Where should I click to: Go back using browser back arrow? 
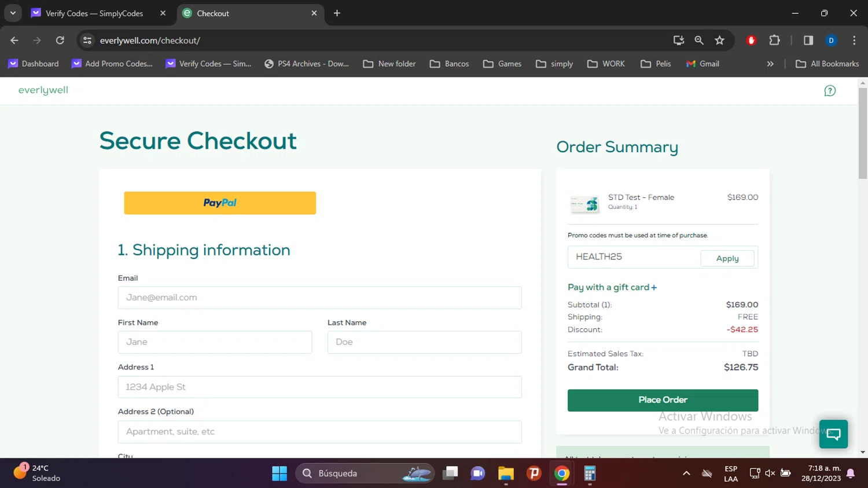(x=14, y=41)
